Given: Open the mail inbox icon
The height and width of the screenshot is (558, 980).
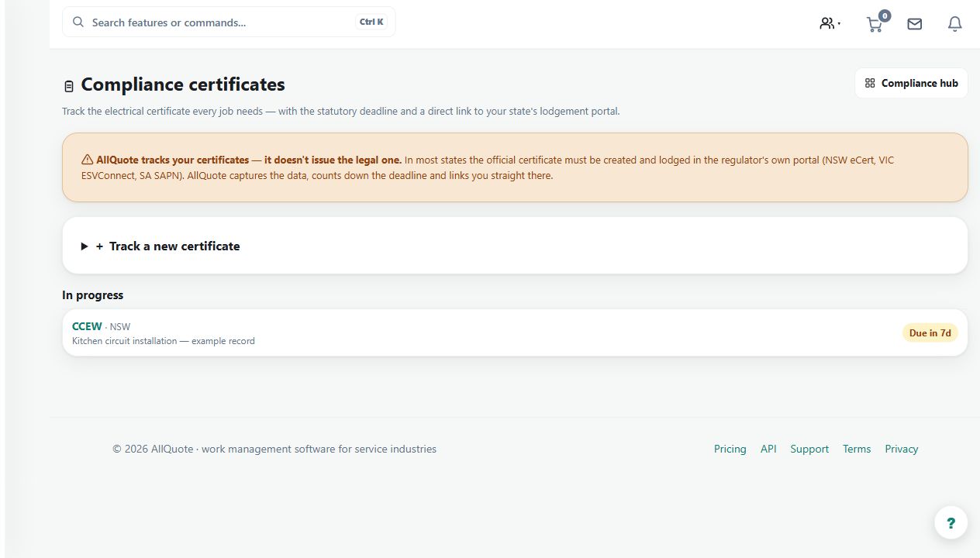Looking at the screenshot, I should pos(915,24).
